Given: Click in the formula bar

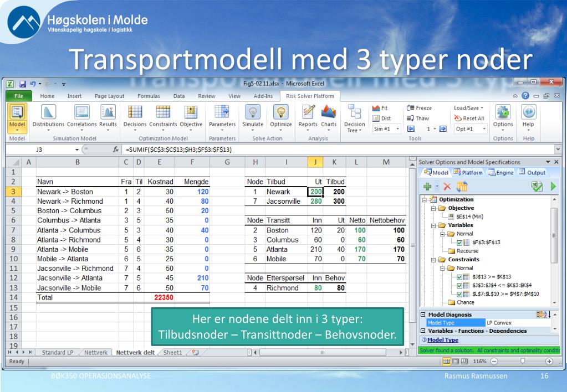Looking at the screenshot, I should point(337,149).
